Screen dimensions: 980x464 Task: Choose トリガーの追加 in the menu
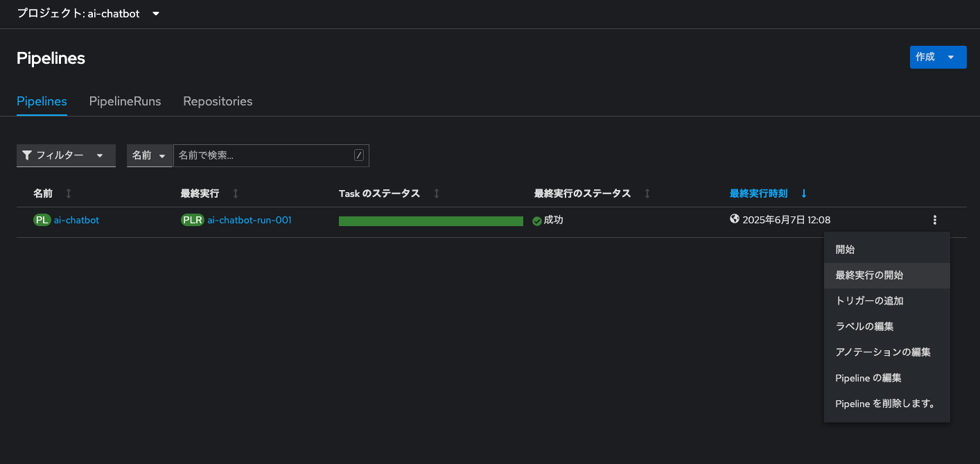[887, 301]
